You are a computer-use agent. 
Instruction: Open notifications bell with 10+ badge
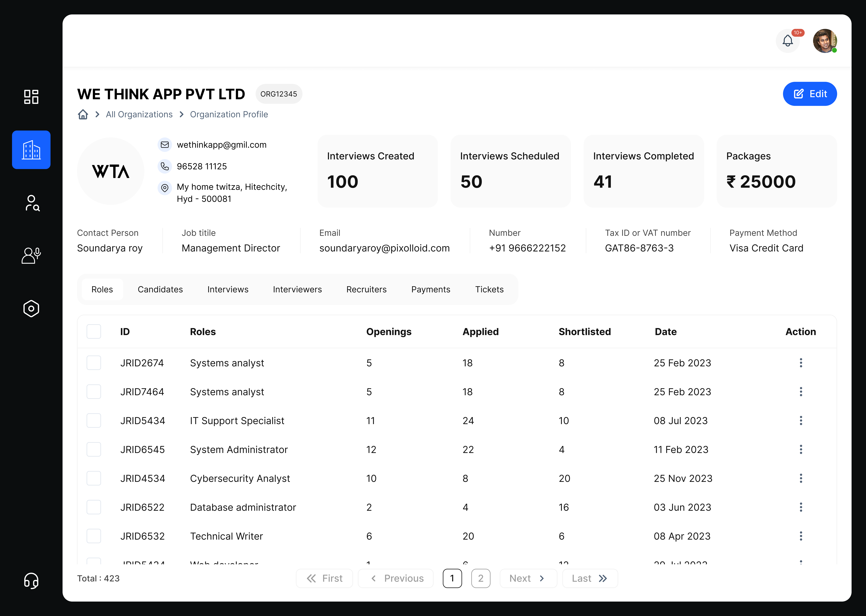(788, 41)
